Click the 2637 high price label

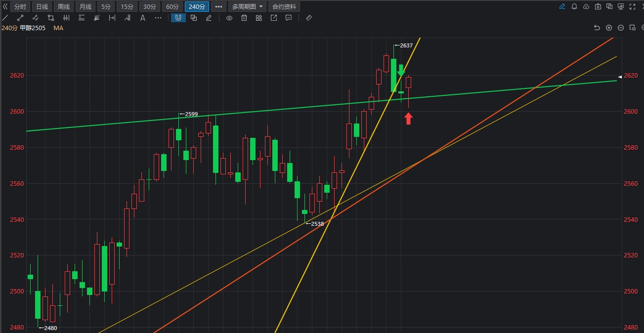click(406, 45)
